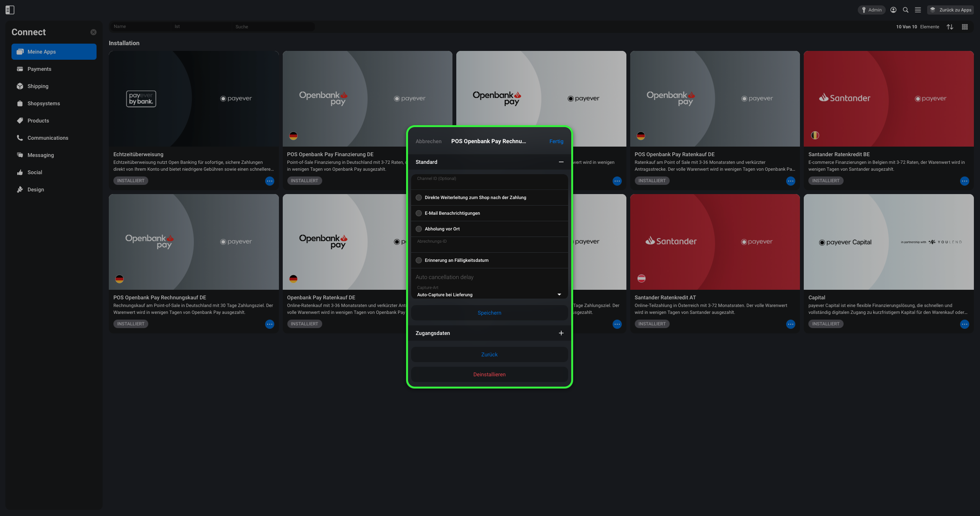Expand the Zugangsdaten section

(561, 333)
